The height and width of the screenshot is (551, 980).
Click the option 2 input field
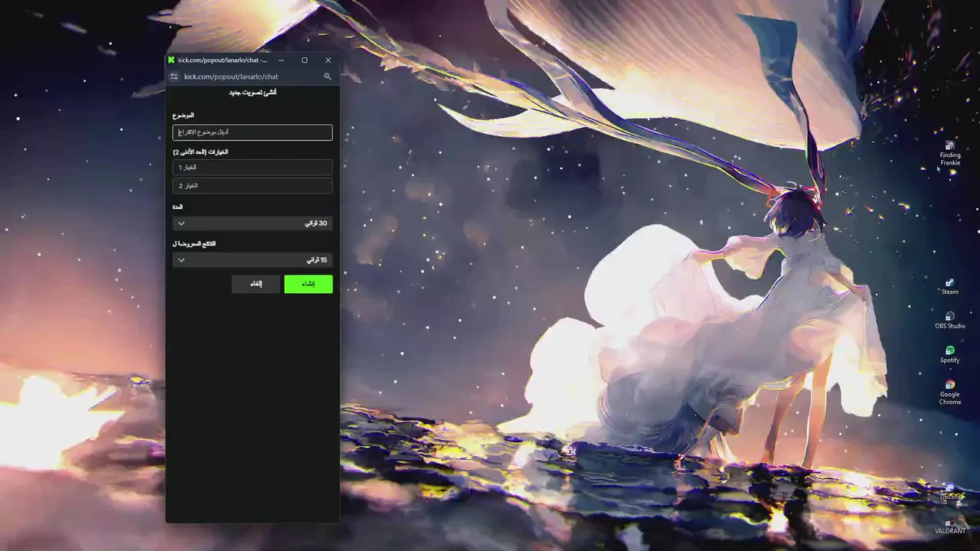[253, 186]
